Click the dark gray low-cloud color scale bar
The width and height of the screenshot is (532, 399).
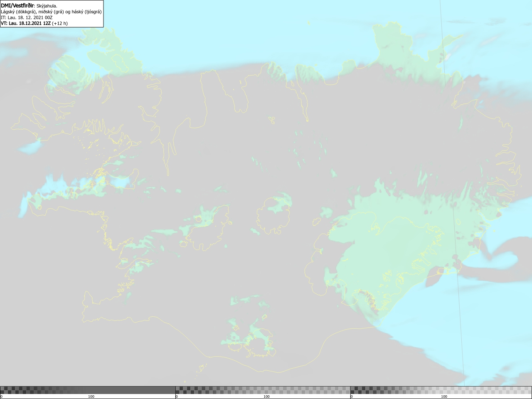tap(88, 390)
